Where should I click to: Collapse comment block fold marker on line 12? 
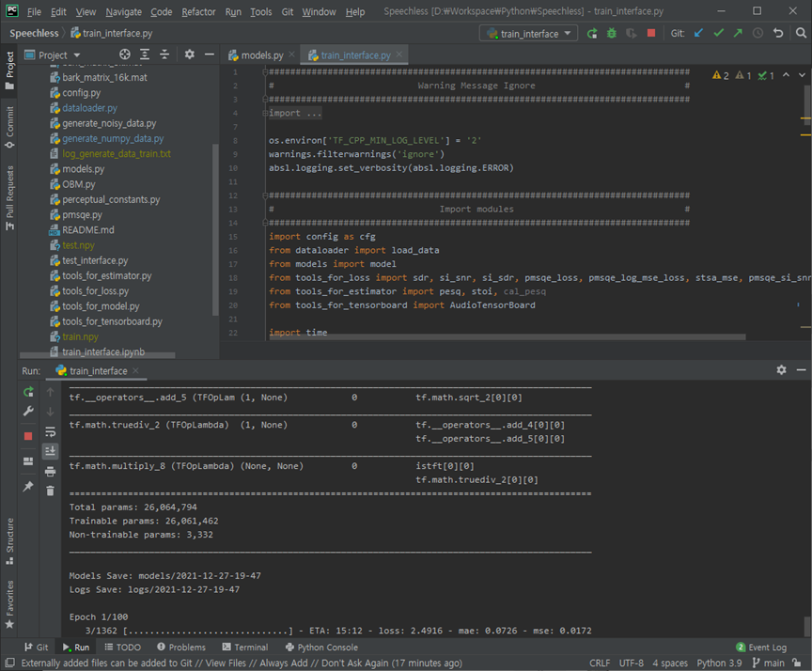point(265,195)
